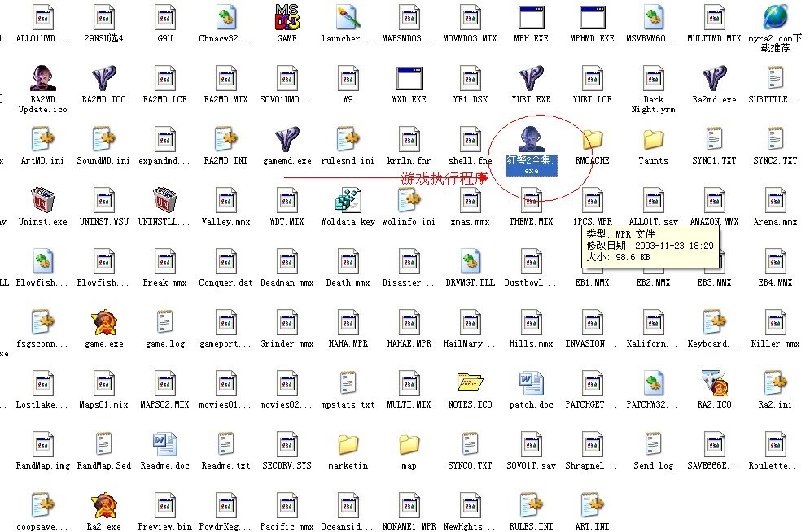Select WXD.EXE window icon
The width and height of the screenshot is (810, 532).
pos(409,78)
